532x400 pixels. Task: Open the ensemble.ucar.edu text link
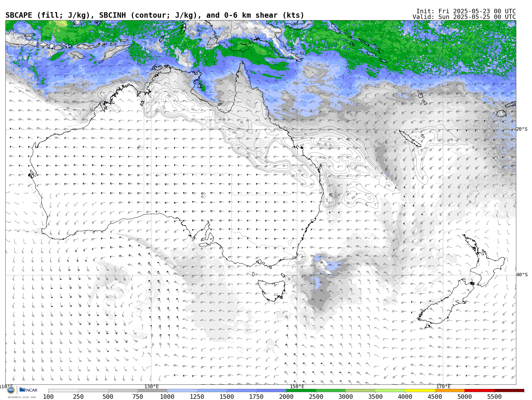22,397
